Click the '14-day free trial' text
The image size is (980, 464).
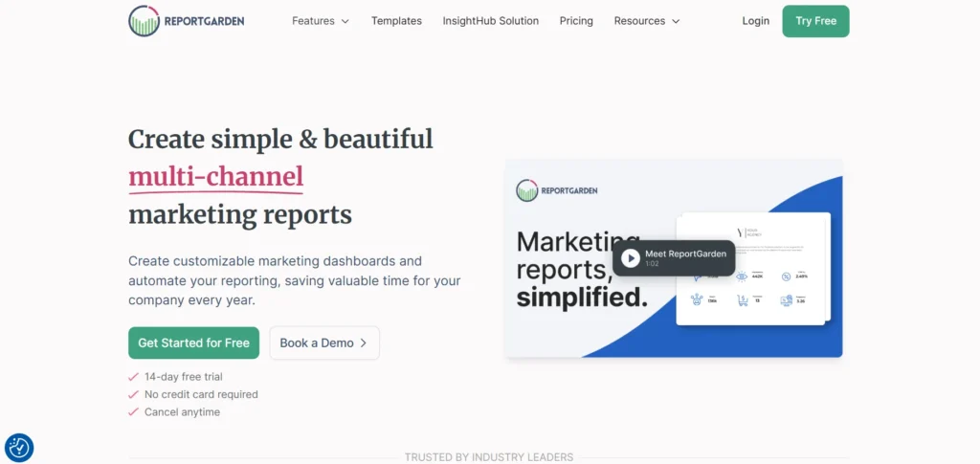[183, 377]
